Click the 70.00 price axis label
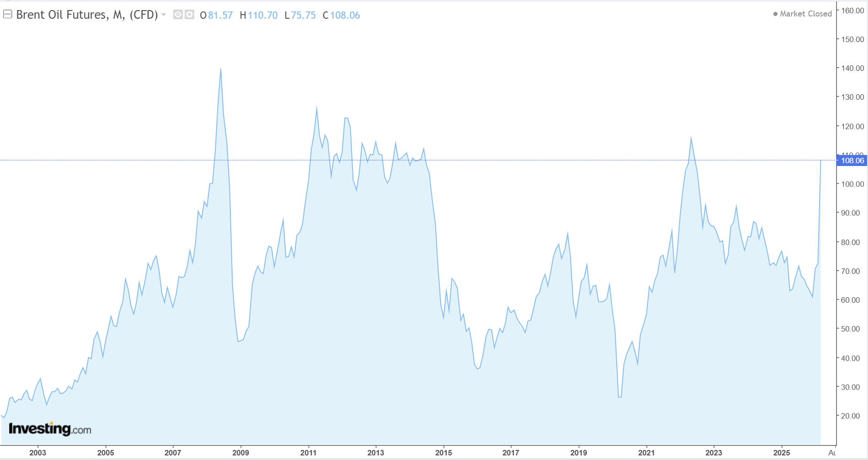Screen dimensions: 868x460 point(851,271)
